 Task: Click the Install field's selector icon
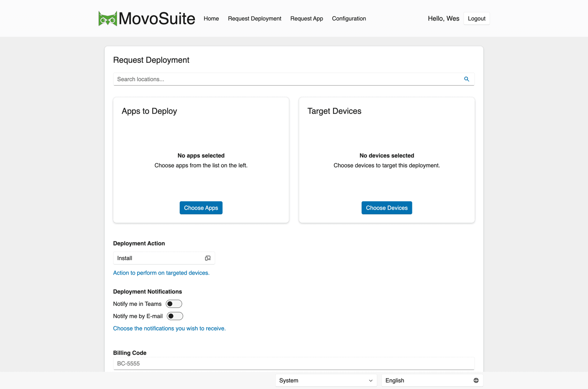208,258
